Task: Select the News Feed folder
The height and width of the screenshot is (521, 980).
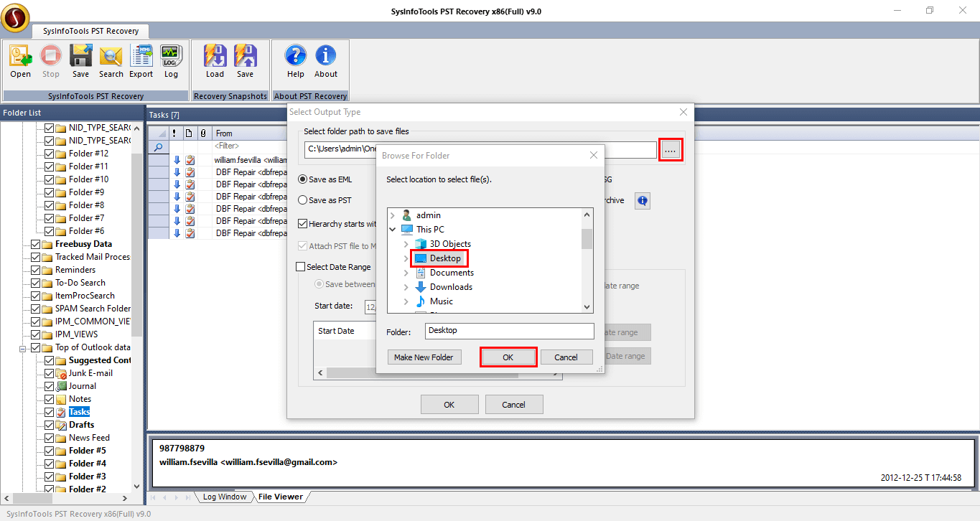Action: pyautogui.click(x=89, y=438)
